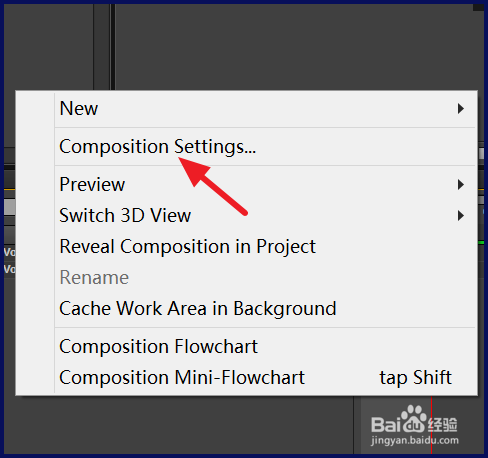Click the tap Shift shortcut hint
This screenshot has width=488, height=458.
click(x=415, y=378)
